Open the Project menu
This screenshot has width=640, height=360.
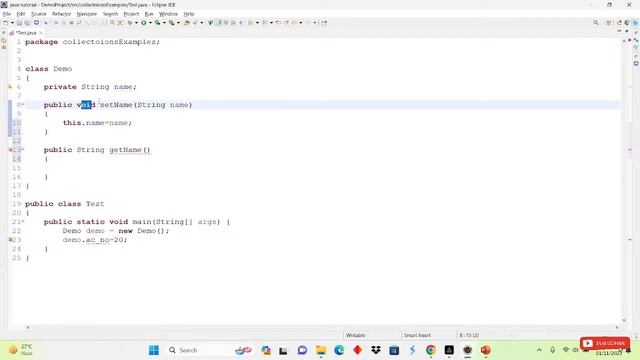131,14
